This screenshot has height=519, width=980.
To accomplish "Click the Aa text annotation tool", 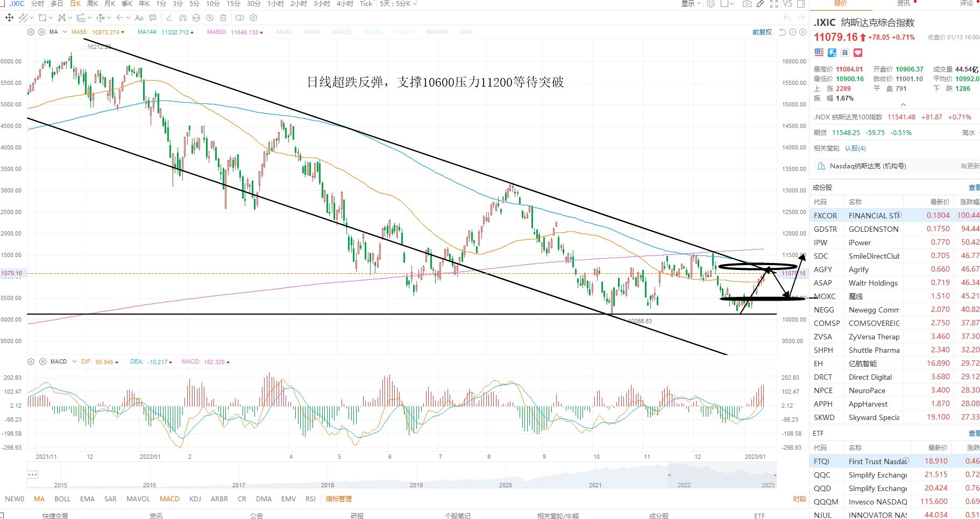I will (x=139, y=18).
